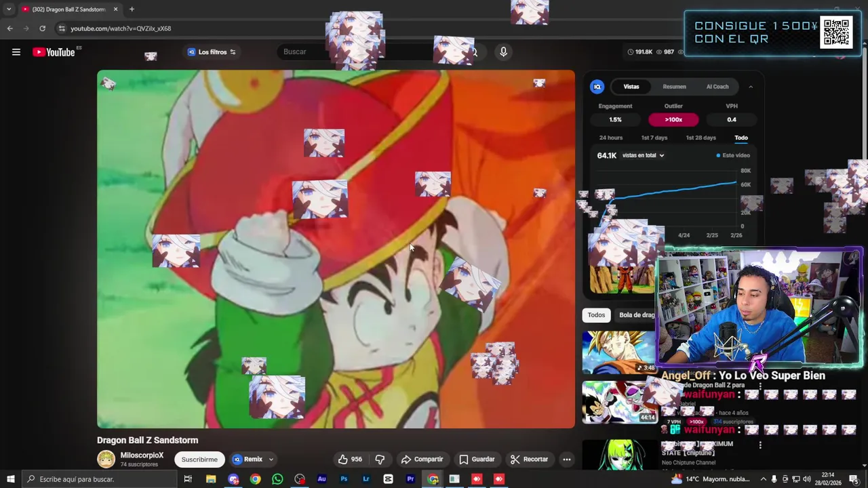Subscribe to MiloscorpioX with Suscribirme
868x488 pixels.
(x=199, y=460)
